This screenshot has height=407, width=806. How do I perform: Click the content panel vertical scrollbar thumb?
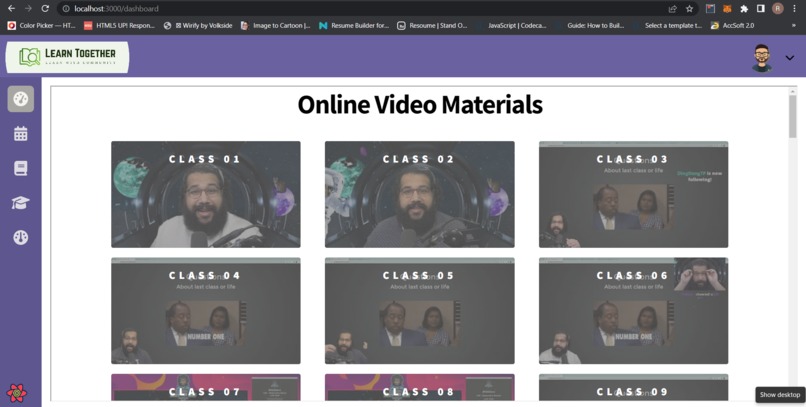tap(793, 116)
